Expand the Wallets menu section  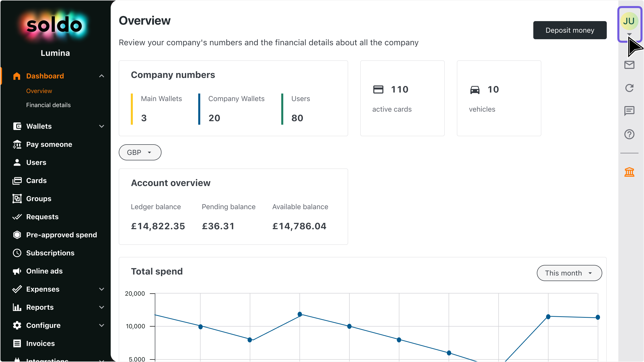point(58,126)
